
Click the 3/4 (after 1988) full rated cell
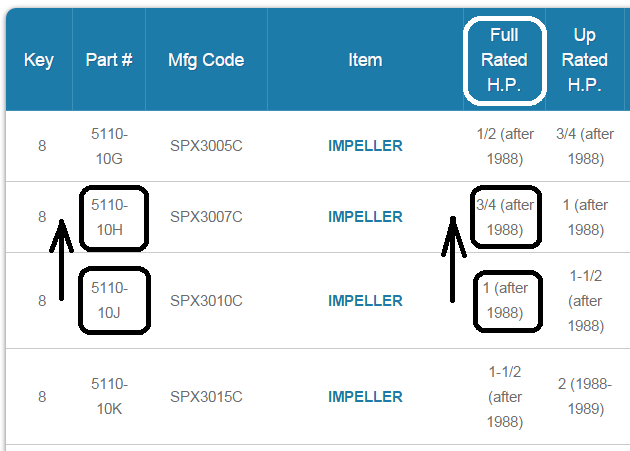505,217
